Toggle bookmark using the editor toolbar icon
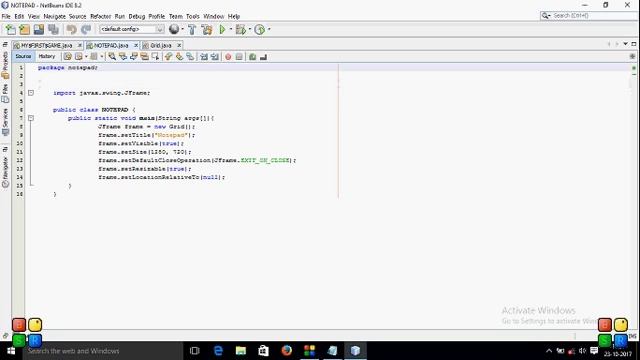Viewport: 640px width, 360px height. pos(190,57)
